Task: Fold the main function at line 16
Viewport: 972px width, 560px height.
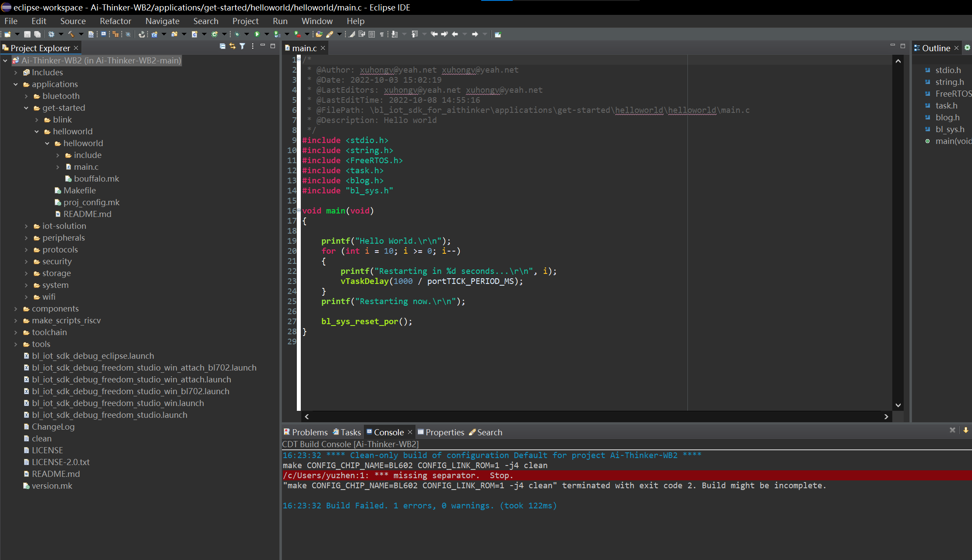Action: pos(299,210)
